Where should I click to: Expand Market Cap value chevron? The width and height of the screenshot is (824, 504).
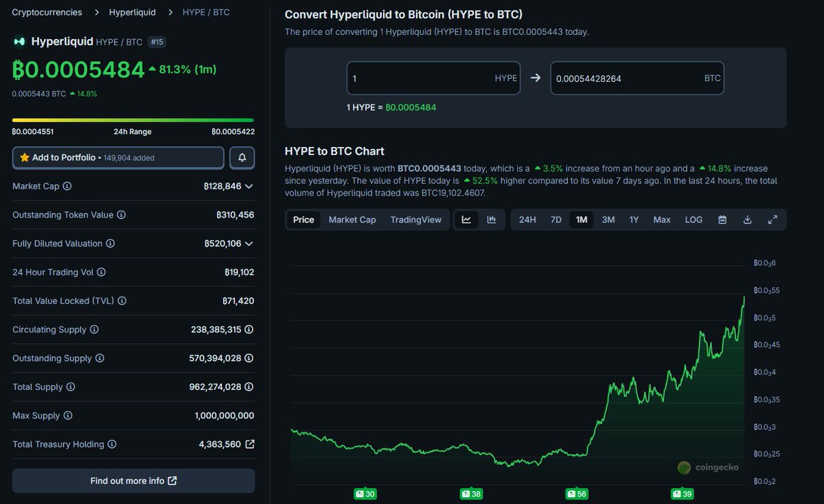[249, 186]
